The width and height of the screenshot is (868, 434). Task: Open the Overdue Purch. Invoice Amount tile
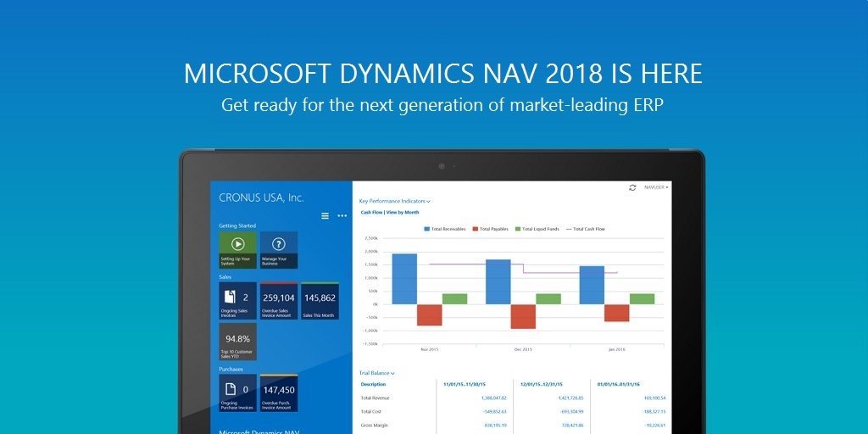pos(278,393)
